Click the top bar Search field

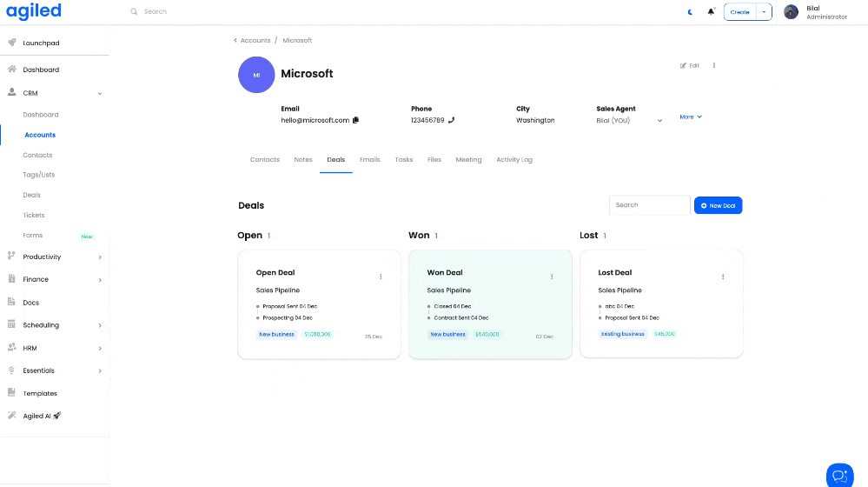pyautogui.click(x=155, y=11)
